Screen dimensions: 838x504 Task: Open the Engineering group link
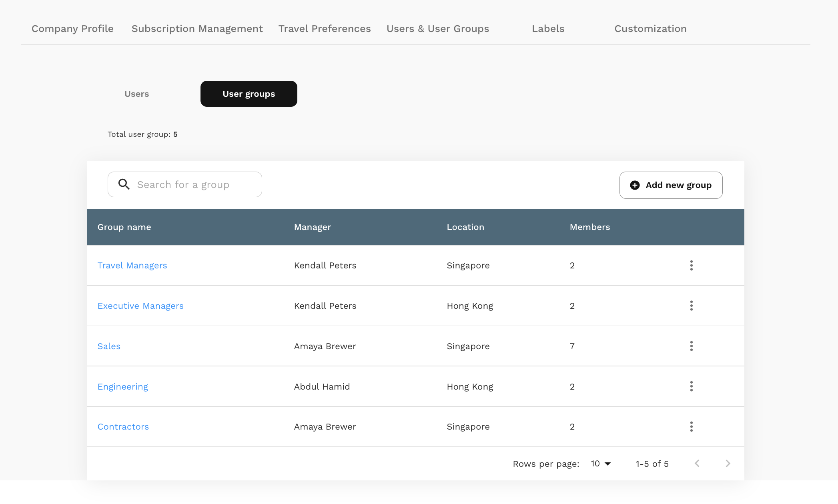click(123, 387)
